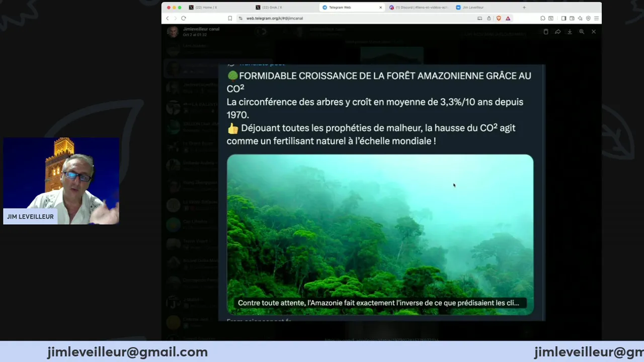The image size is (644, 362).
Task: Open the Brave wallet icon
Action: click(x=572, y=18)
